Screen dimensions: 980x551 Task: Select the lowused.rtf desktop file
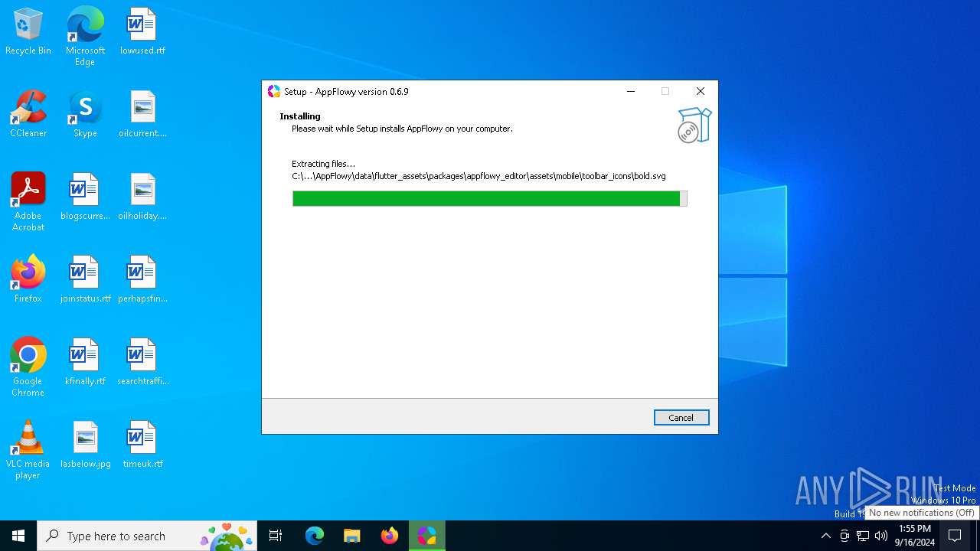click(142, 32)
